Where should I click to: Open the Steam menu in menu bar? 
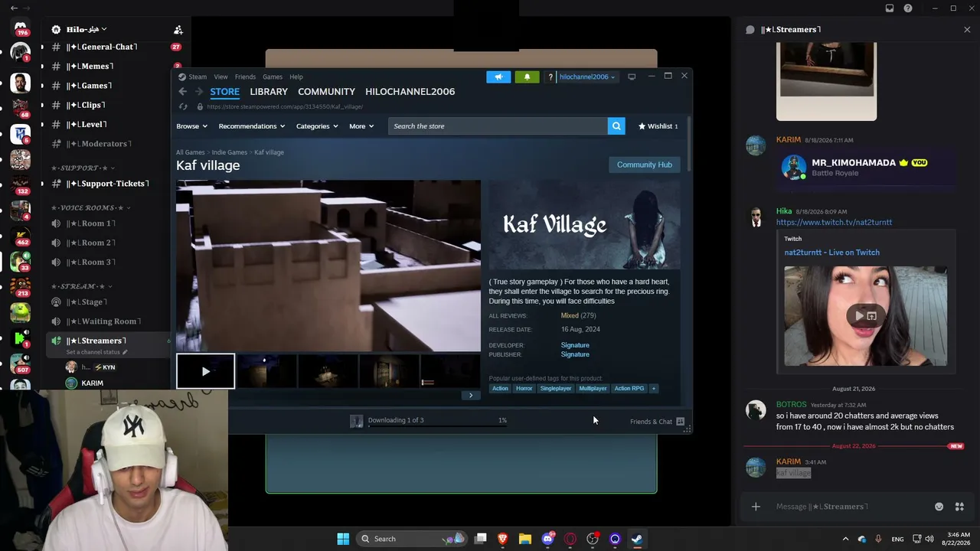[198, 77]
